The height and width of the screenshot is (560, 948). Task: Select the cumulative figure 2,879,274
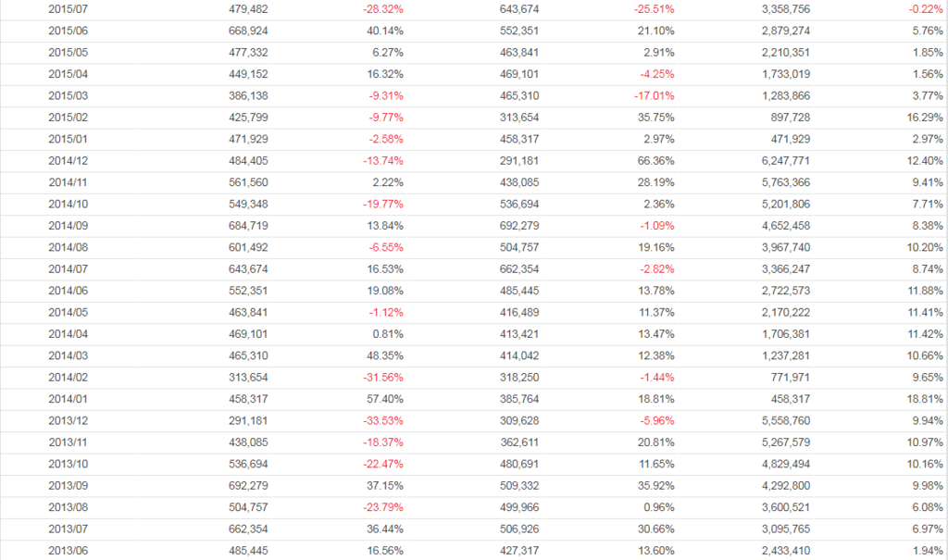tap(786, 31)
